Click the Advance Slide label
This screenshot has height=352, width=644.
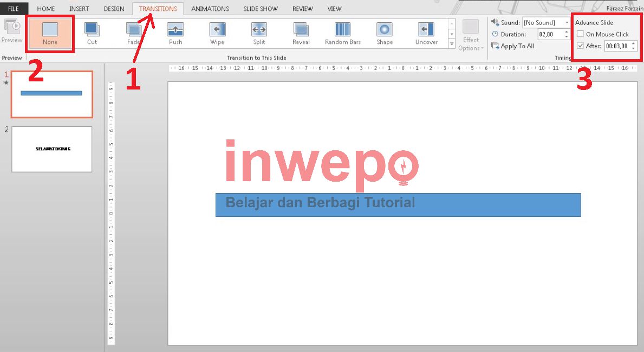pos(594,23)
